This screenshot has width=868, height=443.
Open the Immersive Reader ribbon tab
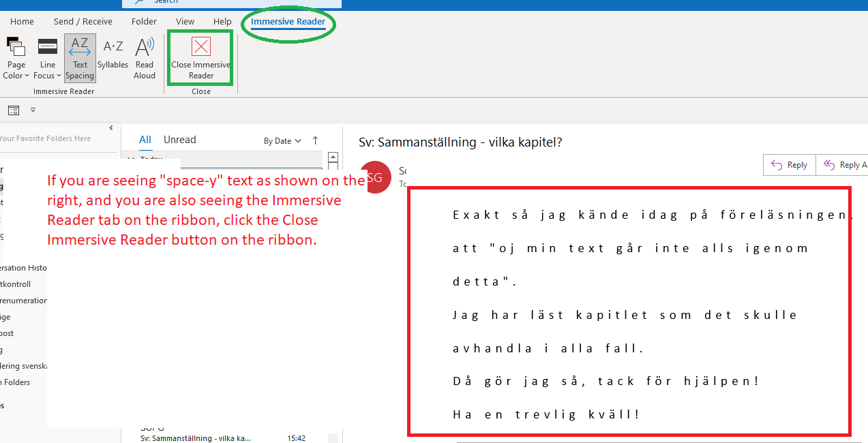point(288,21)
